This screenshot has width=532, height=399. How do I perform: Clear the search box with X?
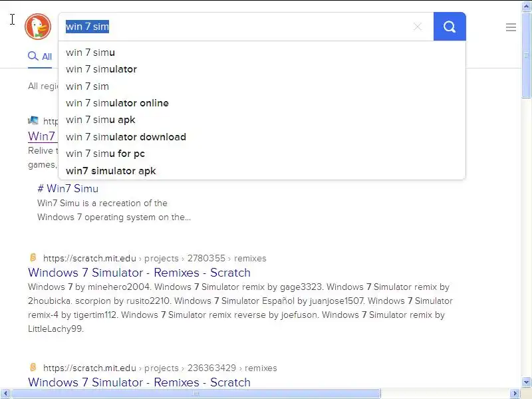pyautogui.click(x=418, y=27)
